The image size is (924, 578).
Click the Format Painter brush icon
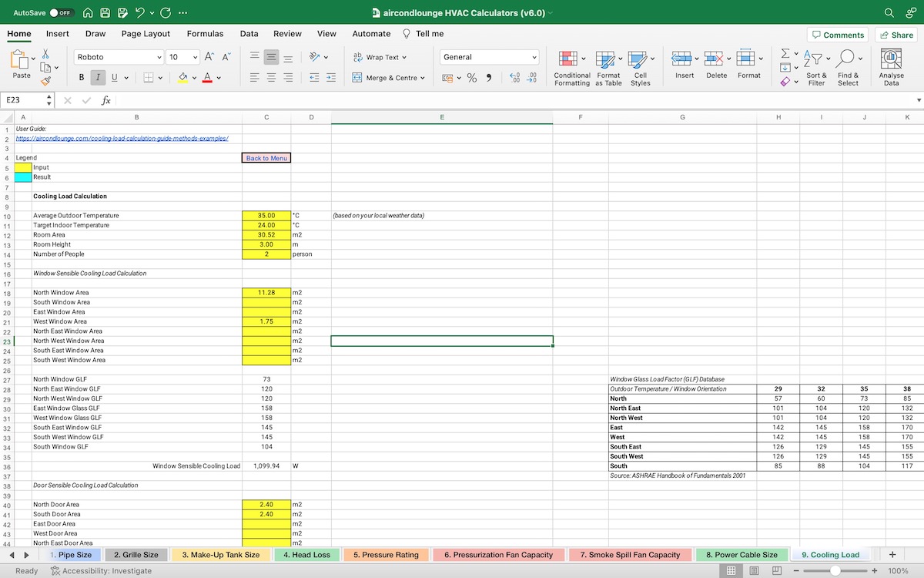[45, 79]
